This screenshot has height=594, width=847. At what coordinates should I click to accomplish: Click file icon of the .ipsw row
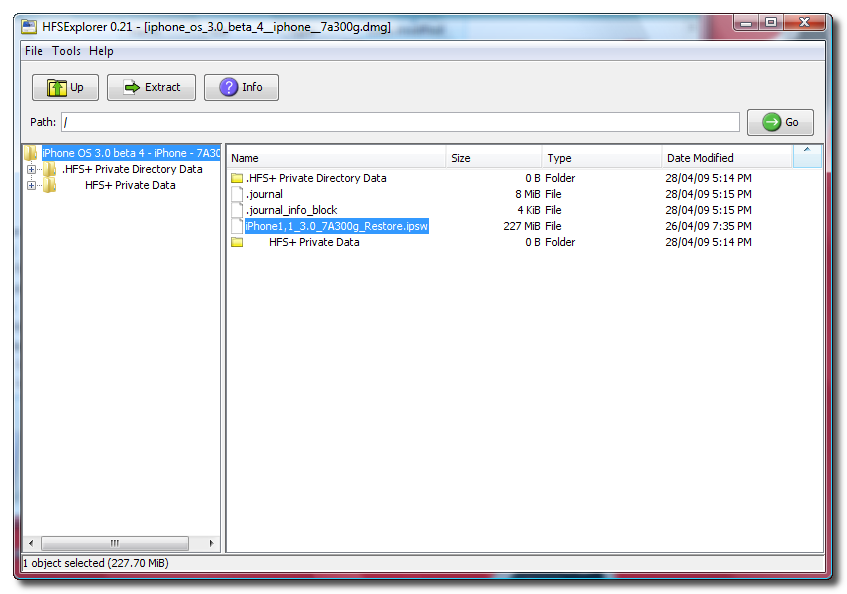pyautogui.click(x=237, y=226)
